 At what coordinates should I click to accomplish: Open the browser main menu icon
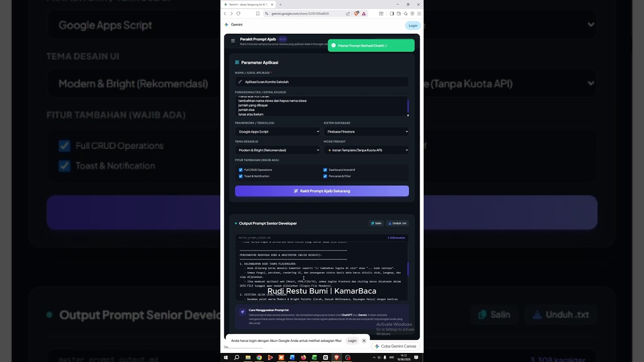pyautogui.click(x=419, y=14)
